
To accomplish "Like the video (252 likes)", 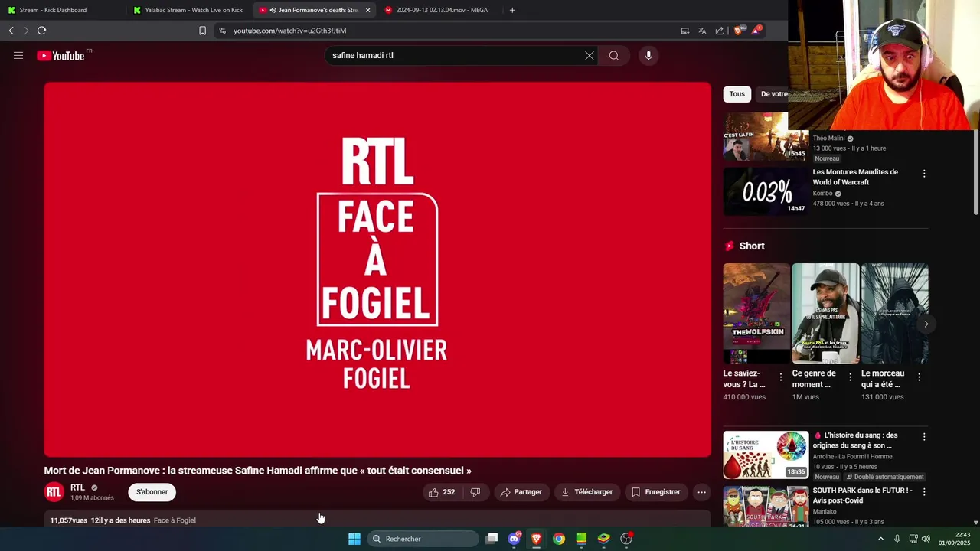I will [x=442, y=492].
